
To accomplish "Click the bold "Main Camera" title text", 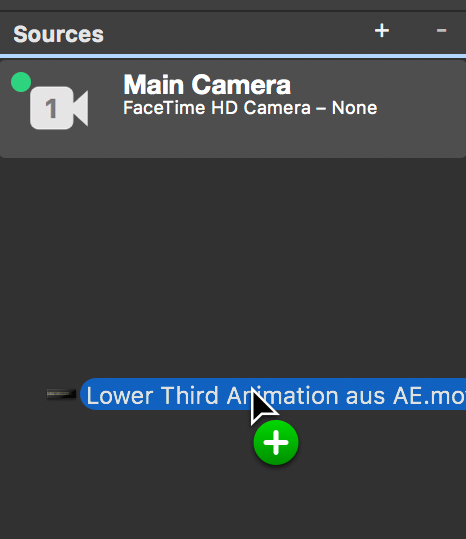I will pyautogui.click(x=207, y=85).
